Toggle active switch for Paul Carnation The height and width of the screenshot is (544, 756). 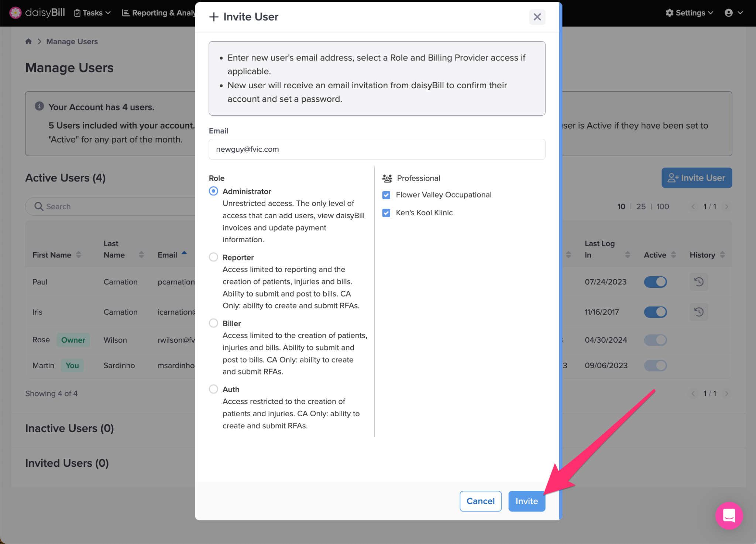coord(655,282)
